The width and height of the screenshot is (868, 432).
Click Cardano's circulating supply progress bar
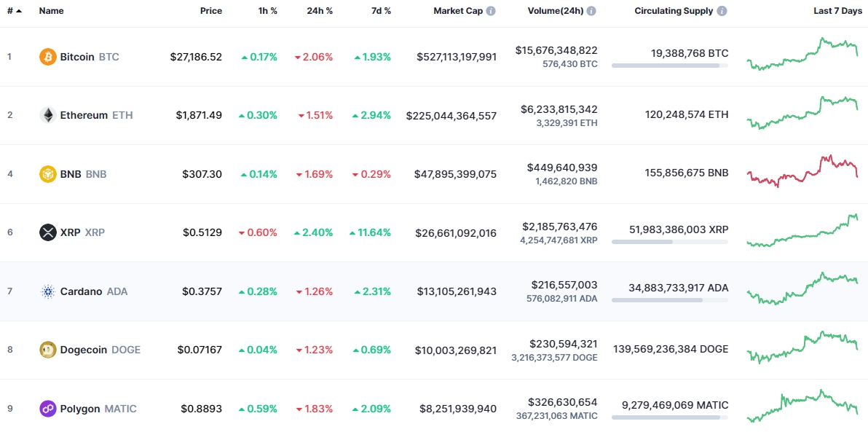click(670, 300)
